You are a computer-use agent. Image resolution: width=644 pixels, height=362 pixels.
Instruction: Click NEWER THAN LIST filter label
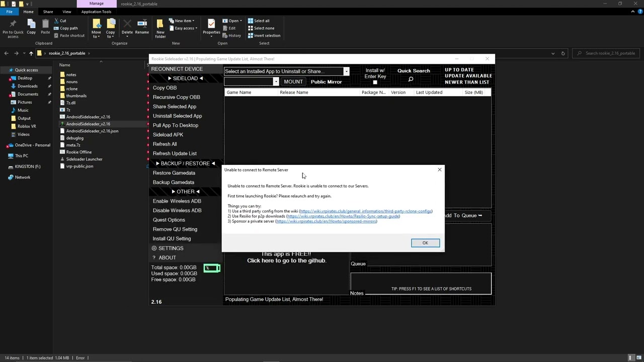467,82
